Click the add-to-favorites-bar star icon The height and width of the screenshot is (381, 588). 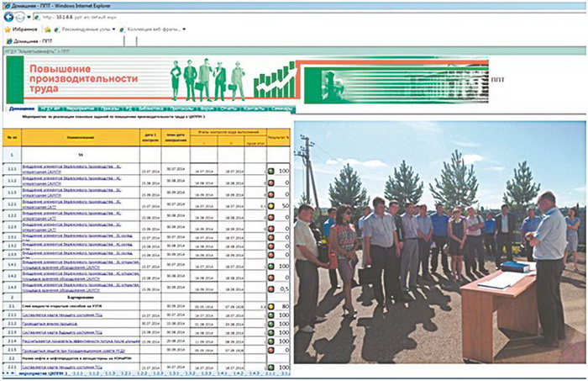click(x=46, y=29)
